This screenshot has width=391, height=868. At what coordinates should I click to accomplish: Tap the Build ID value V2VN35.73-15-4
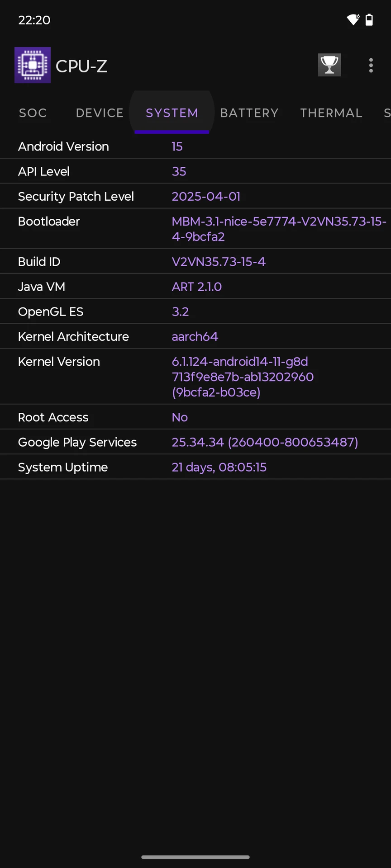219,262
